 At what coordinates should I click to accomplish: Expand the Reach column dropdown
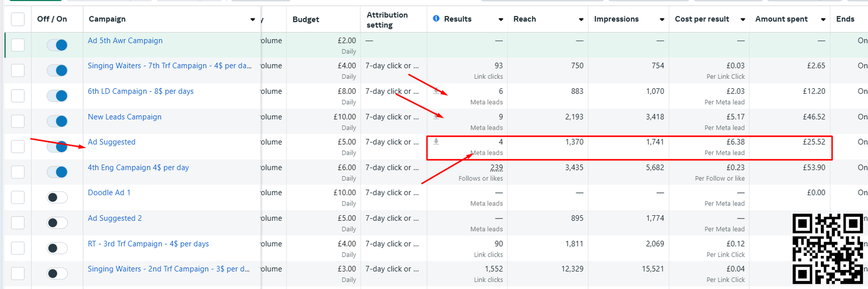[x=581, y=20]
